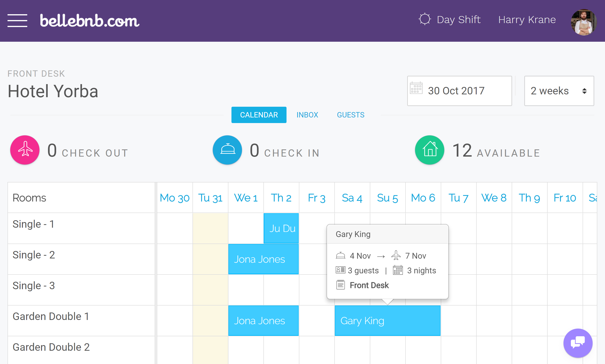Viewport: 605px width, 364px height.
Task: Click the 3 nights text in popup
Action: 421,271
